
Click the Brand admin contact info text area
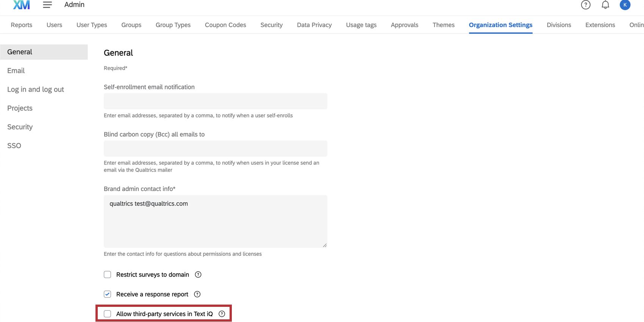216,221
